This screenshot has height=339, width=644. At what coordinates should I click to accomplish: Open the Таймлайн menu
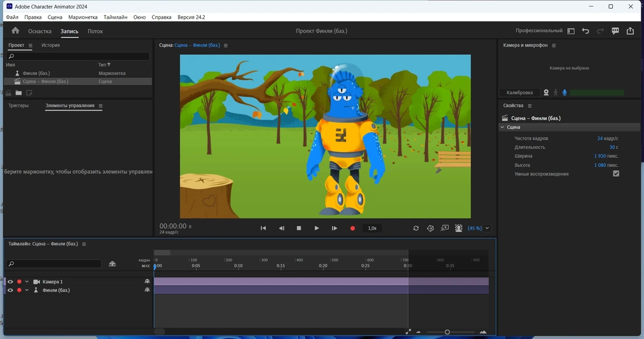(x=116, y=17)
